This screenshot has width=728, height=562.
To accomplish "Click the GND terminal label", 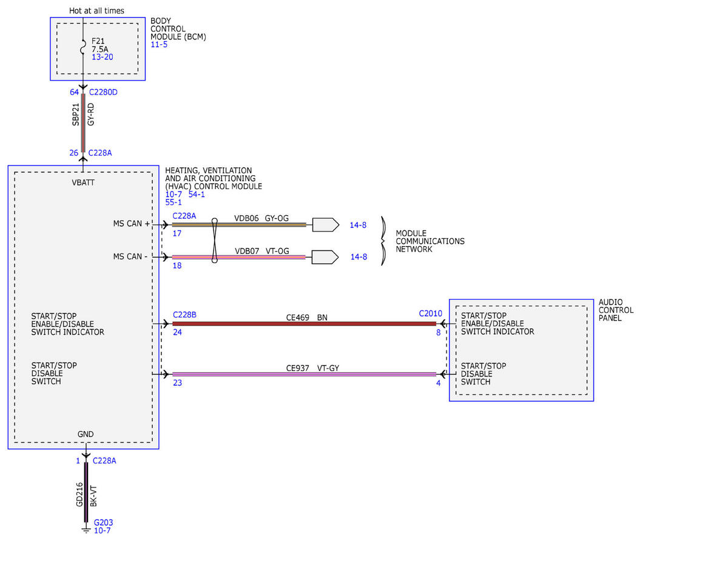I will click(x=86, y=434).
